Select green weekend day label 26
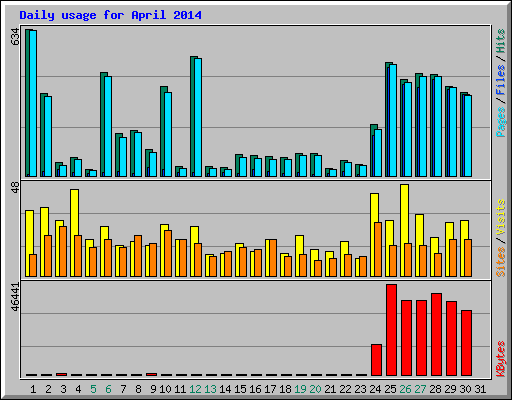Image resolution: width=512 pixels, height=400 pixels. tap(405, 389)
